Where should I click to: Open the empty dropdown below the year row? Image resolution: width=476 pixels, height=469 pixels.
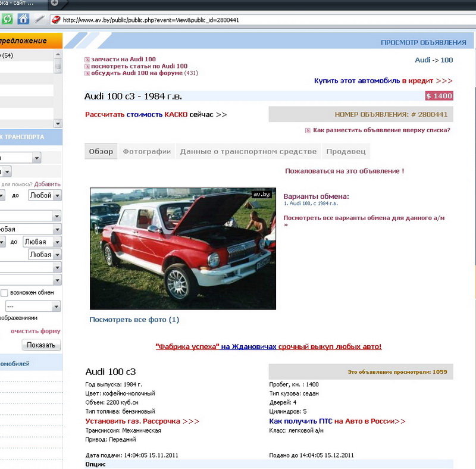click(x=30, y=216)
